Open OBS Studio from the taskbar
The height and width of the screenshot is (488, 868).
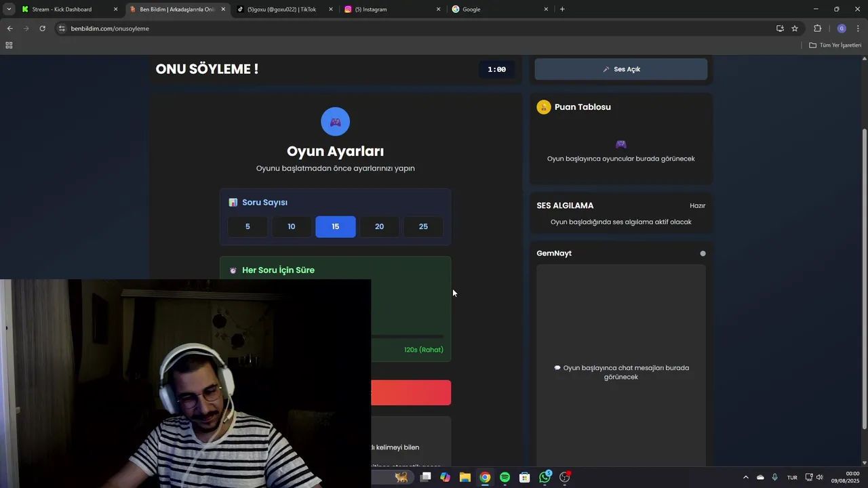[564, 477]
